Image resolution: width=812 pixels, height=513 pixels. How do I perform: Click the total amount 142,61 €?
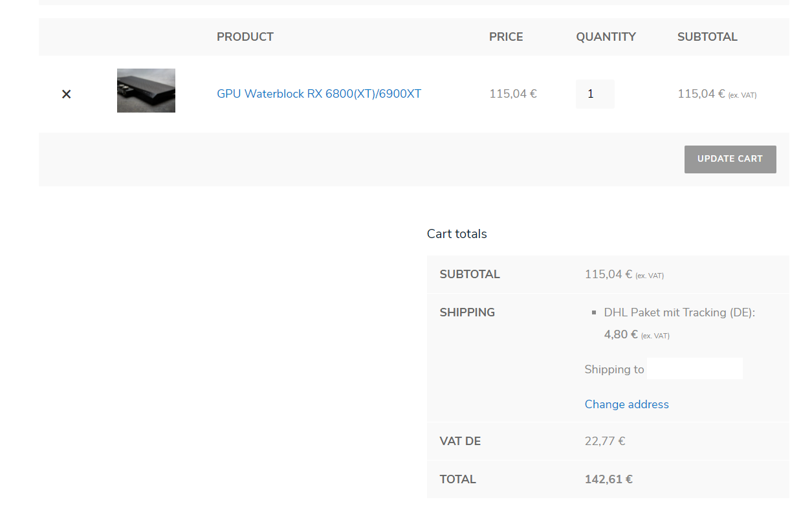[608, 479]
